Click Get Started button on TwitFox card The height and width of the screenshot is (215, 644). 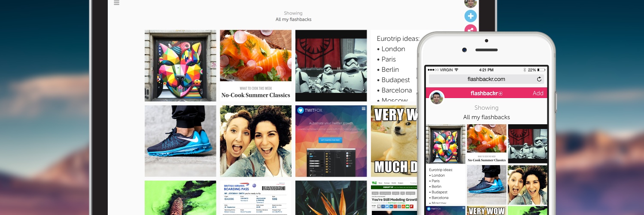pos(330,140)
